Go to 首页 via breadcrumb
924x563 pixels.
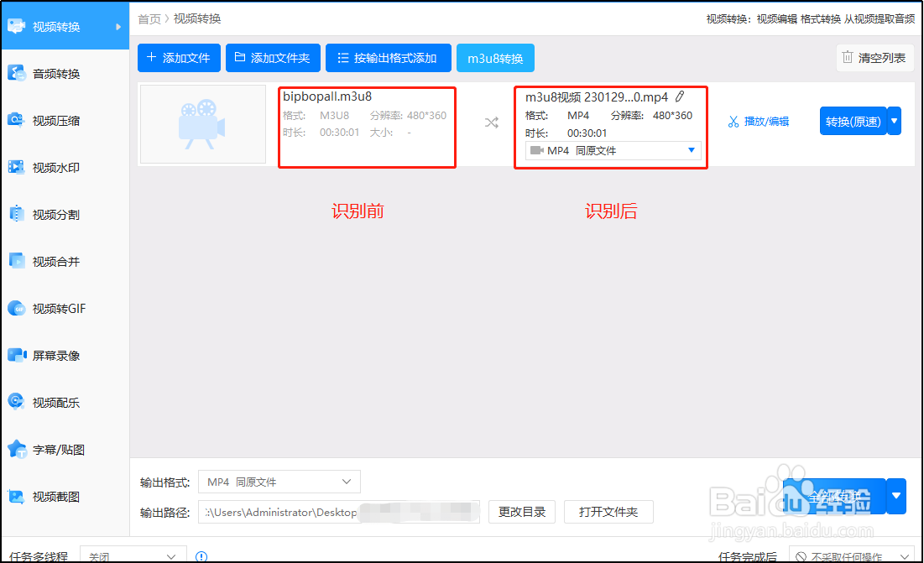[149, 18]
